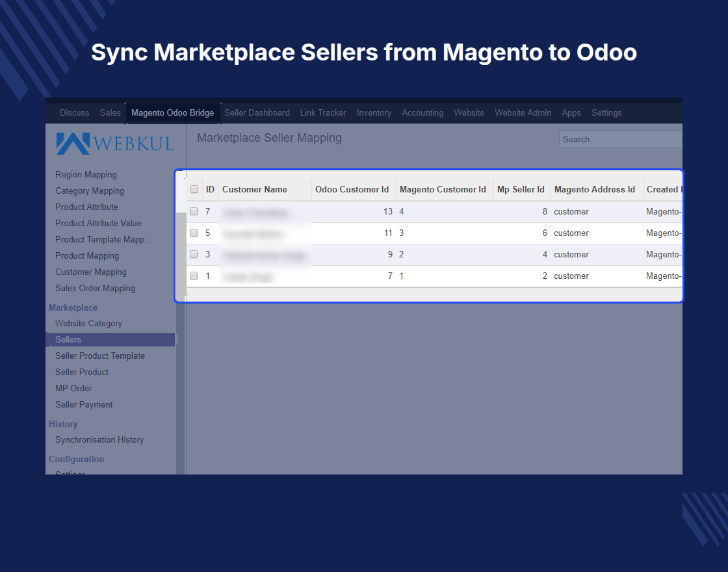Click Mp Seller Id value 8

545,212
